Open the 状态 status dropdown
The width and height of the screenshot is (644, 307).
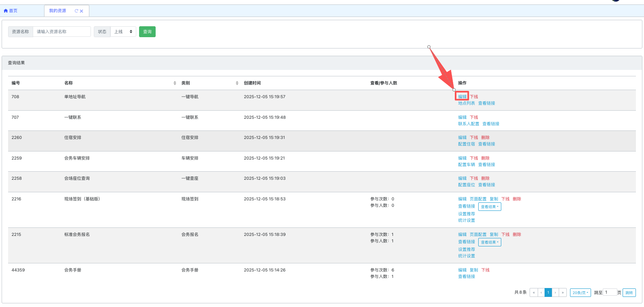[123, 32]
